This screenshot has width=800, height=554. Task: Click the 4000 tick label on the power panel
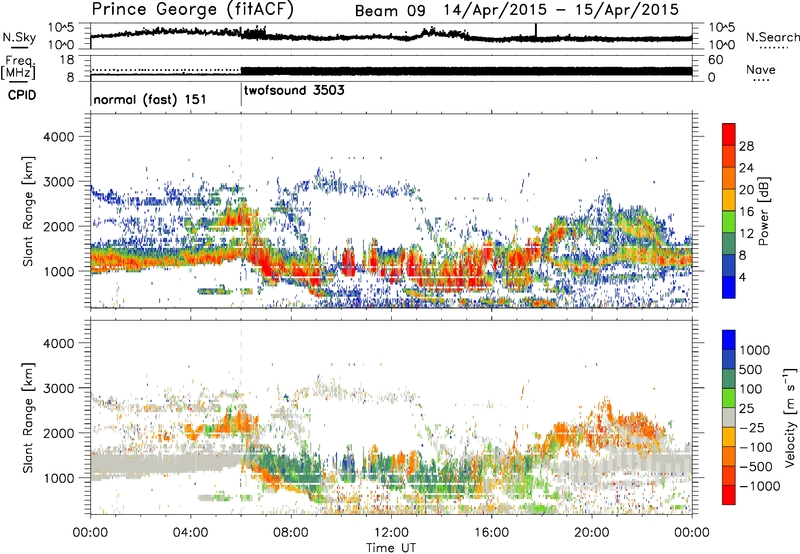click(58, 137)
